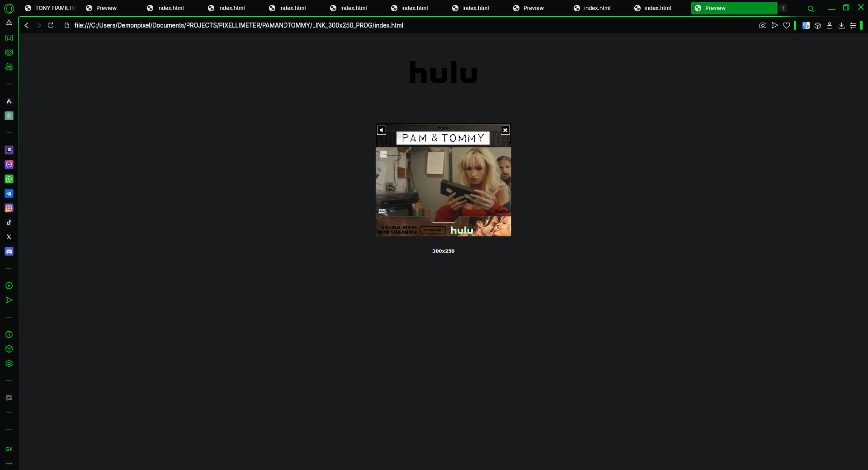Click the PAM & TOMMY title banner
Viewport: 868px width, 470px height.
[x=443, y=138]
